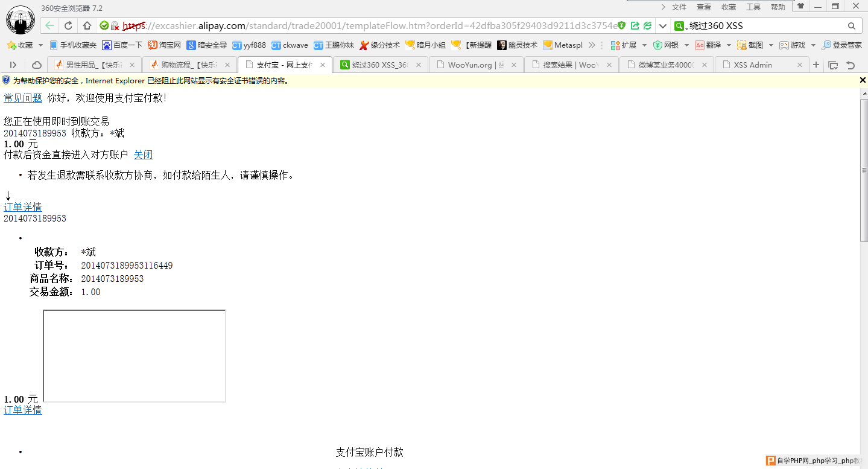Reload the page with refresh icon

click(x=68, y=25)
